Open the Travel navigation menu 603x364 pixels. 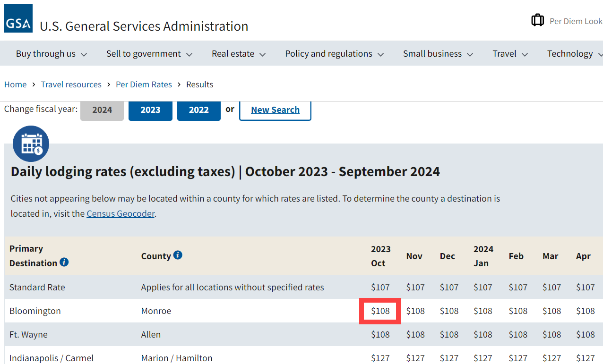tap(510, 54)
